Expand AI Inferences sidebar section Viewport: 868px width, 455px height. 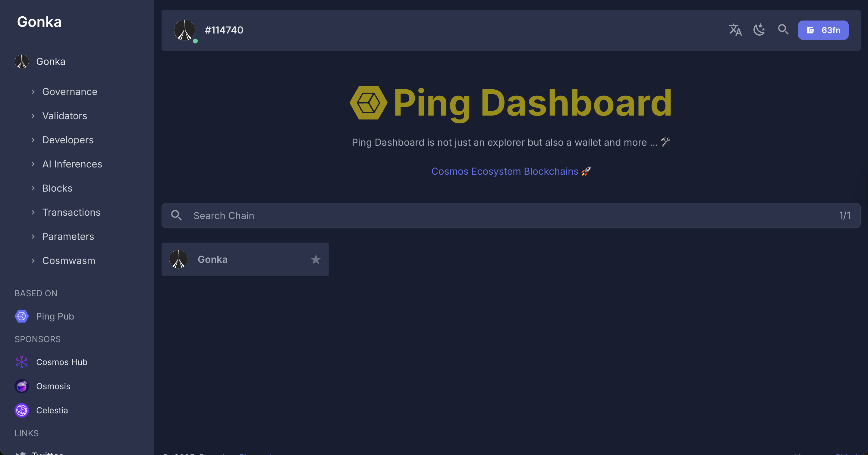[72, 164]
